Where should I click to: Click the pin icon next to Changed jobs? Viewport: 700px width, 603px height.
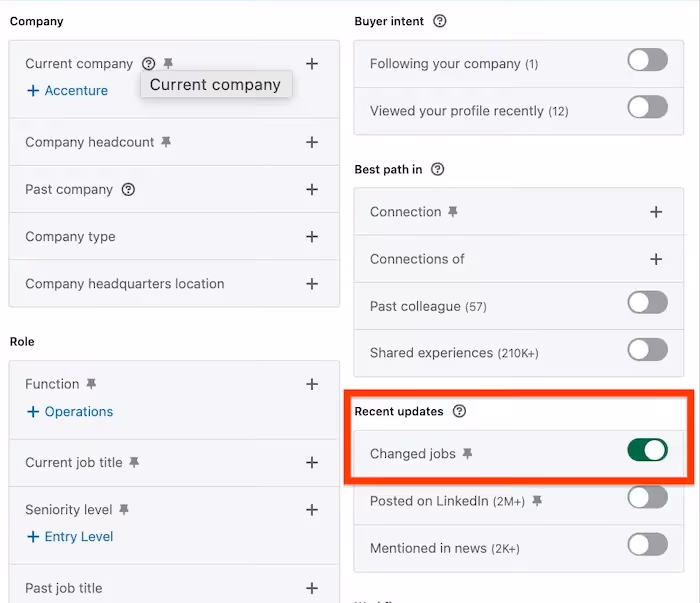tap(467, 454)
